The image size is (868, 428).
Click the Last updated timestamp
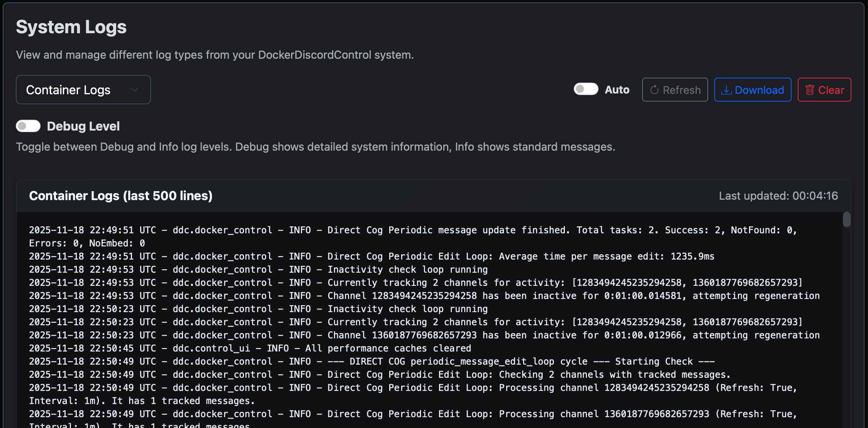pos(779,196)
